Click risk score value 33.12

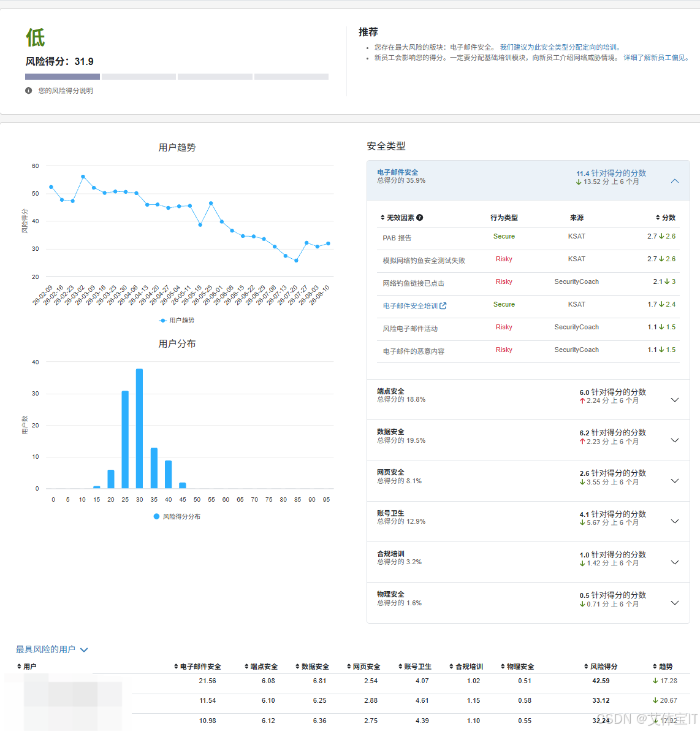pos(601,700)
